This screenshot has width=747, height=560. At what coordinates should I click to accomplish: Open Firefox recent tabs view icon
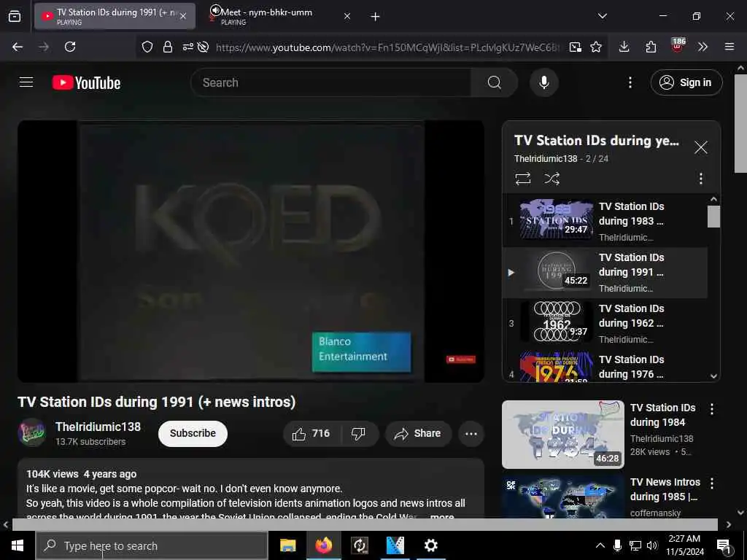click(15, 17)
